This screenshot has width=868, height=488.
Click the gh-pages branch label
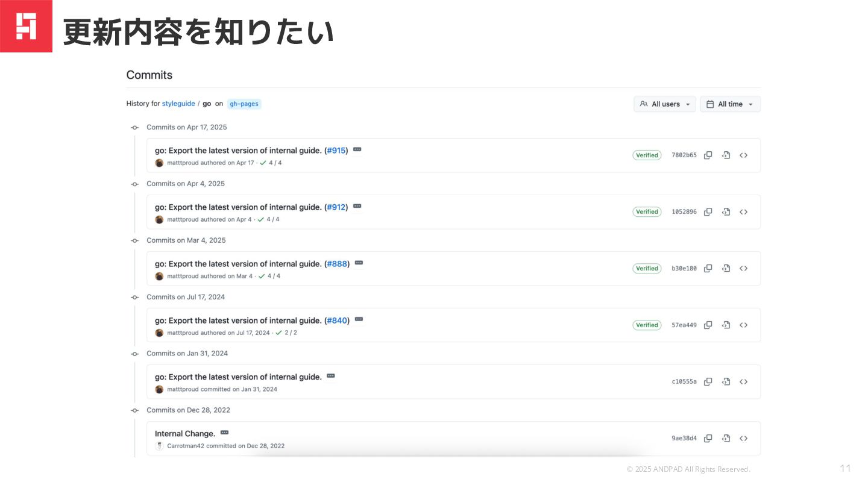pyautogui.click(x=244, y=104)
